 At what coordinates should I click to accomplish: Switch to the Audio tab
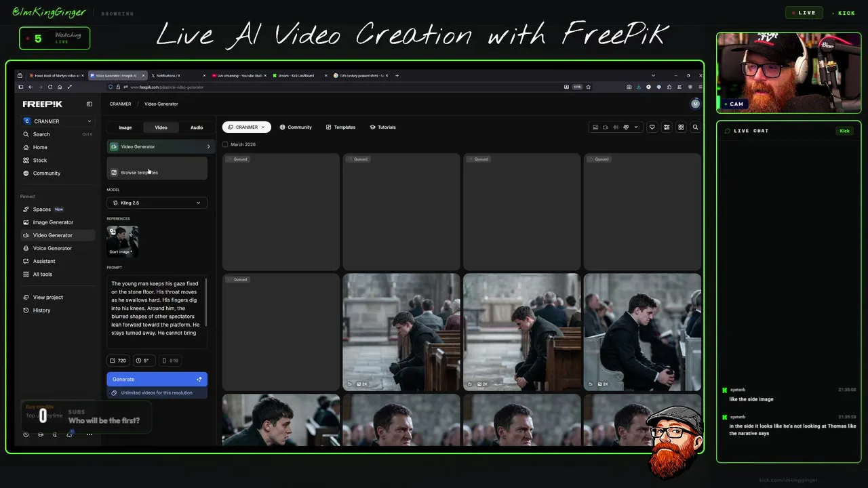[x=197, y=127]
